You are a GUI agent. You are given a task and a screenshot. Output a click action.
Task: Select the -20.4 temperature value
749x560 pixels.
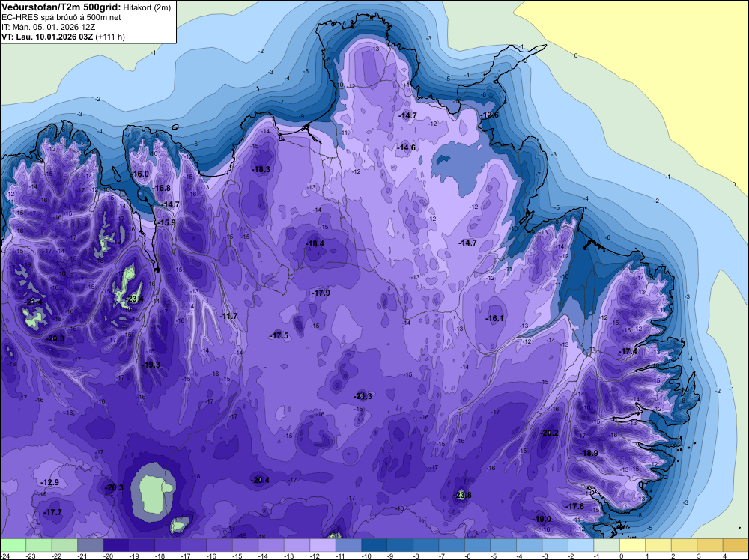261,480
